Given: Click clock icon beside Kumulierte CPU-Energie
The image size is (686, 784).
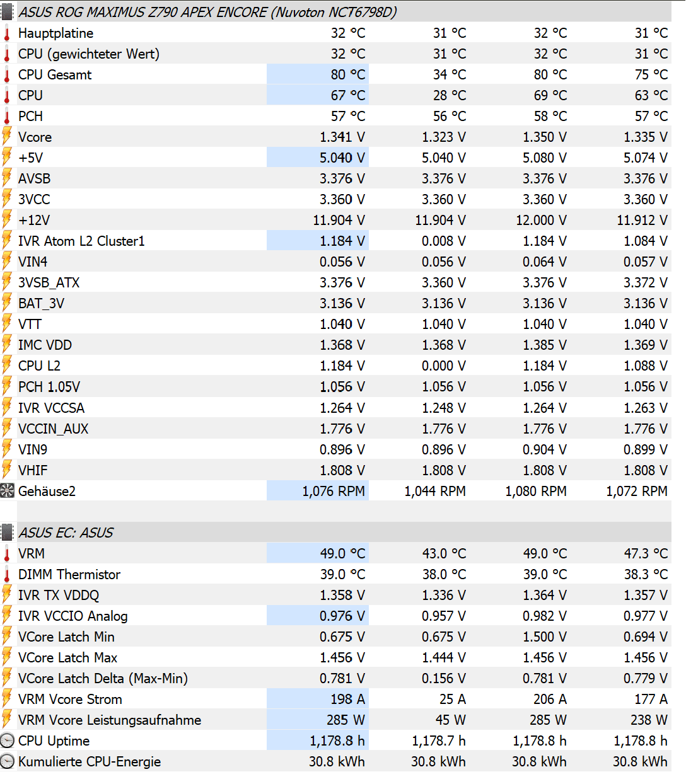Looking at the screenshot, I should 7,761.
